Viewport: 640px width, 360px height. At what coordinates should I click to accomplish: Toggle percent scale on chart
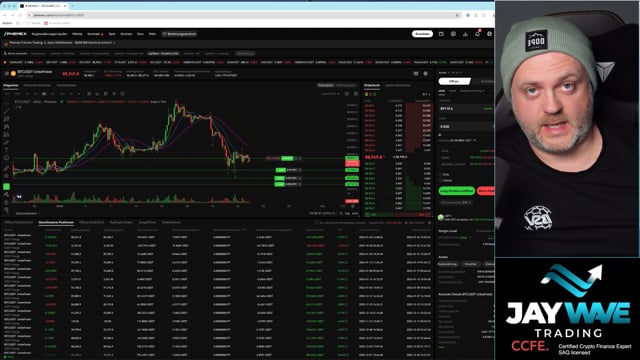pos(341,213)
